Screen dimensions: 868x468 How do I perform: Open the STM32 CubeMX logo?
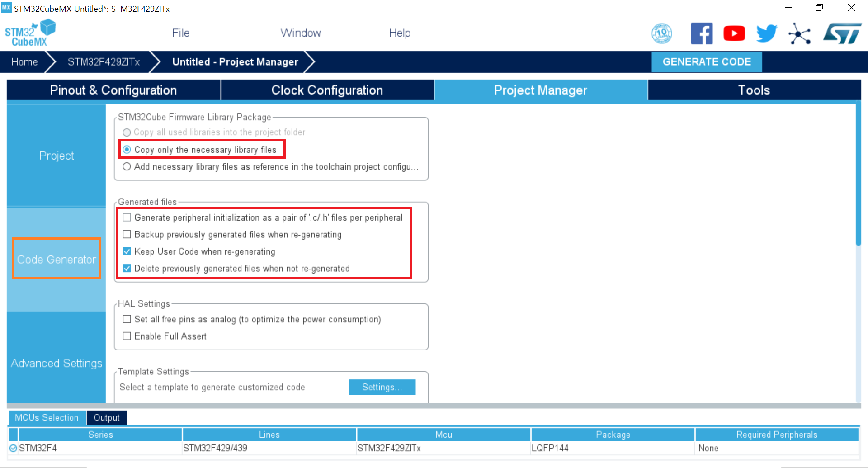[30, 33]
